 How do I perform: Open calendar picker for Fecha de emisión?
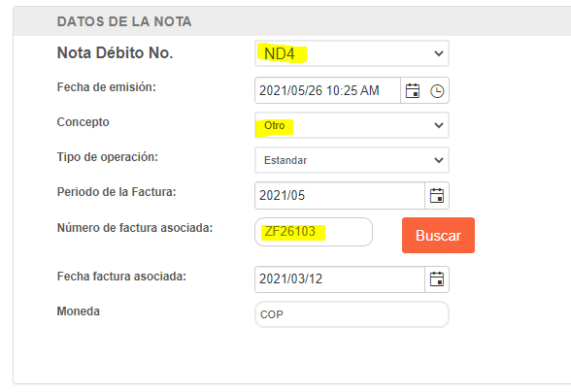click(x=412, y=90)
